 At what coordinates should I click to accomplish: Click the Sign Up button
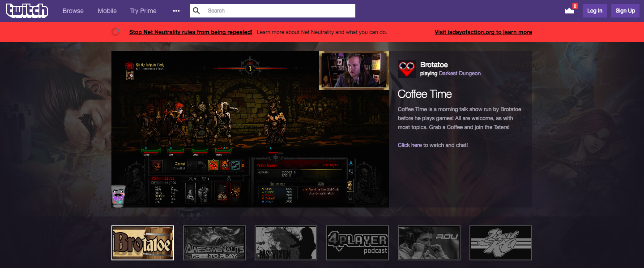(x=625, y=11)
